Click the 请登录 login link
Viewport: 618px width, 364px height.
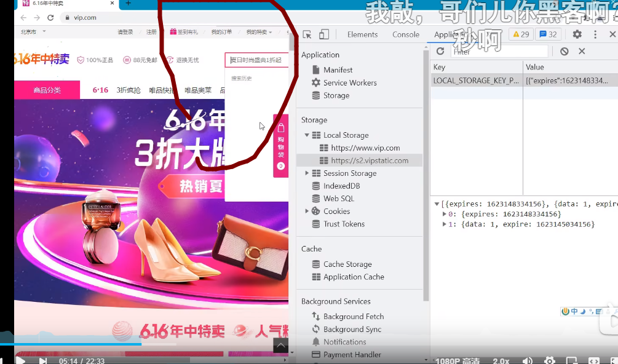(x=125, y=32)
